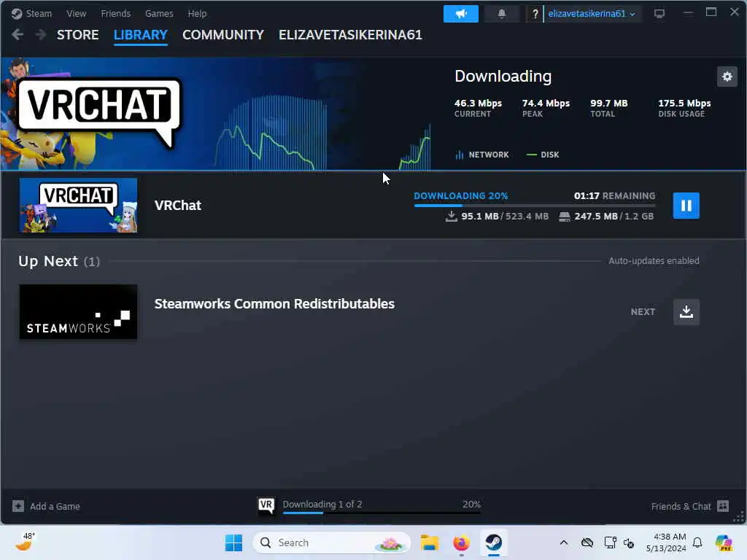The width and height of the screenshot is (747, 560).
Task: Click the VRChat download progress bar
Action: point(535,206)
